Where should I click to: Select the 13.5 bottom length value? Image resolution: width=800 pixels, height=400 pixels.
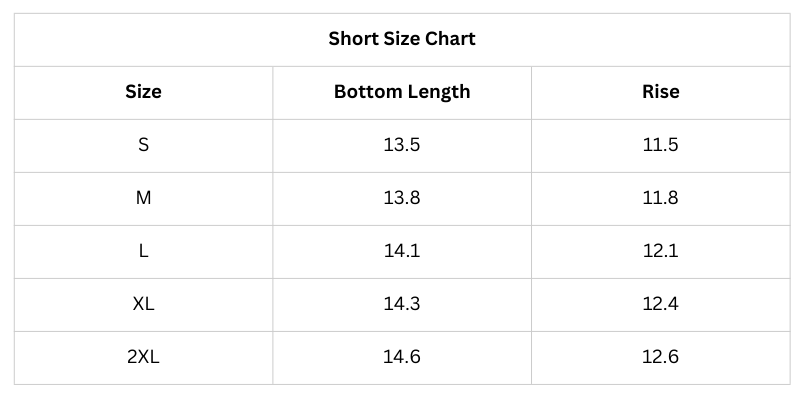pos(402,145)
